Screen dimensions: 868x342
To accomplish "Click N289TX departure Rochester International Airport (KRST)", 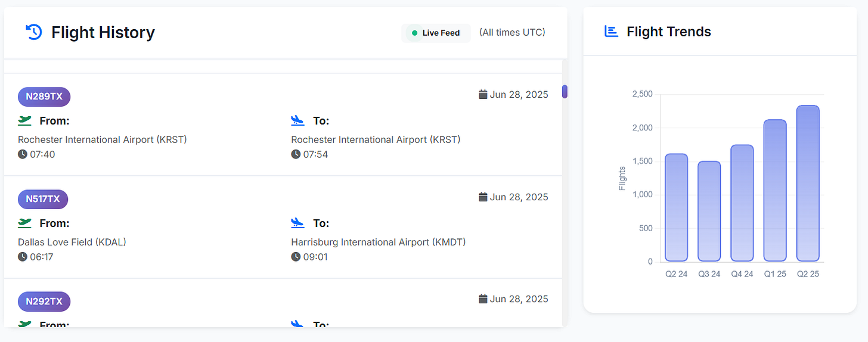I will tap(103, 139).
